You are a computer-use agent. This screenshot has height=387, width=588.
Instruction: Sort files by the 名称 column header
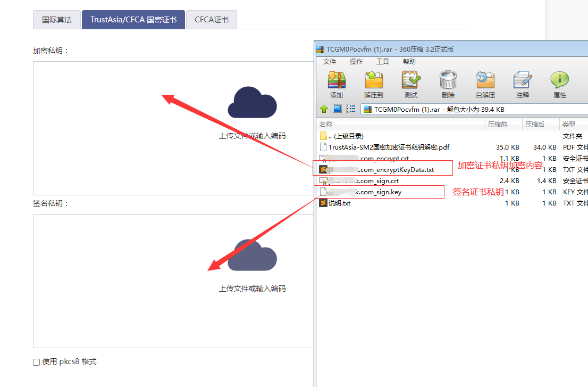click(399, 124)
